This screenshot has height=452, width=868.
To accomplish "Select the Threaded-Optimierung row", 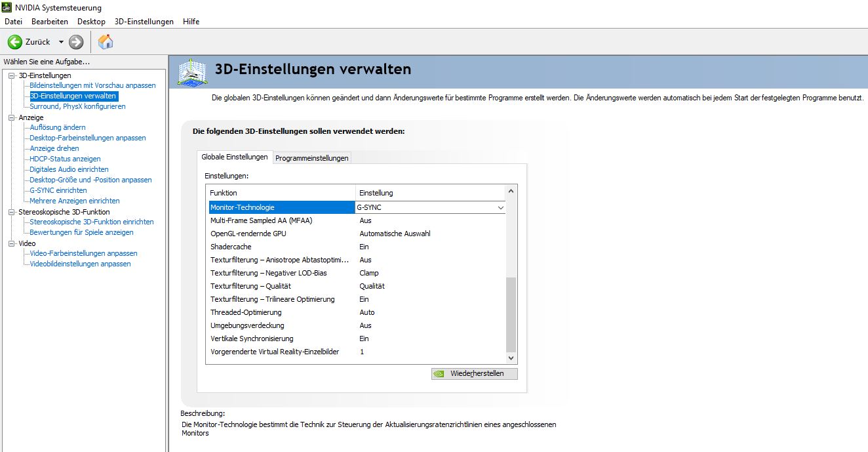I will [x=356, y=312].
